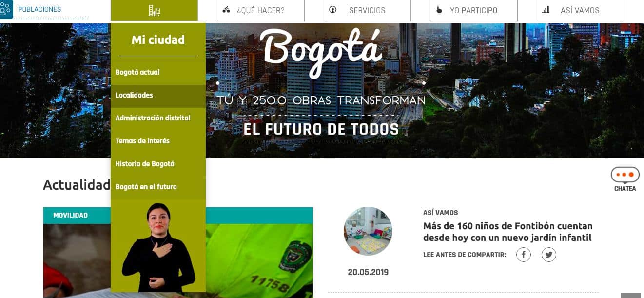Image resolution: width=644 pixels, height=298 pixels.
Task: Expand the Yo Participo navigation dropdown
Action: coord(474,10)
